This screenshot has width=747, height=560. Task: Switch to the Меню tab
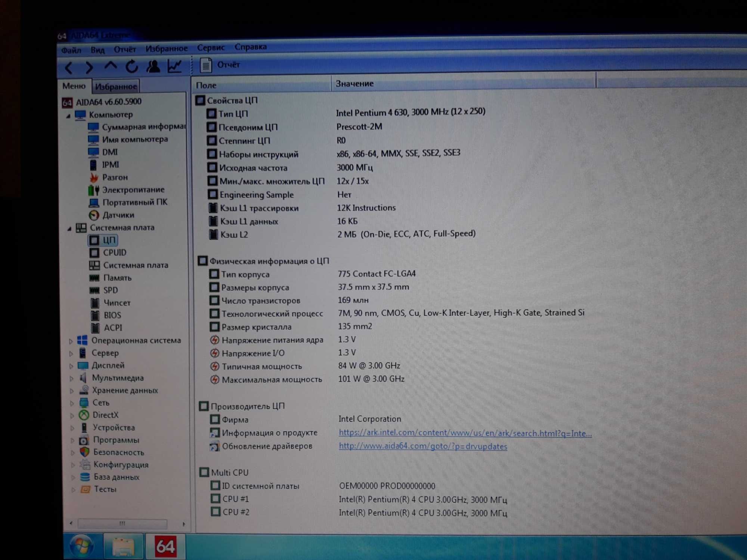point(74,86)
